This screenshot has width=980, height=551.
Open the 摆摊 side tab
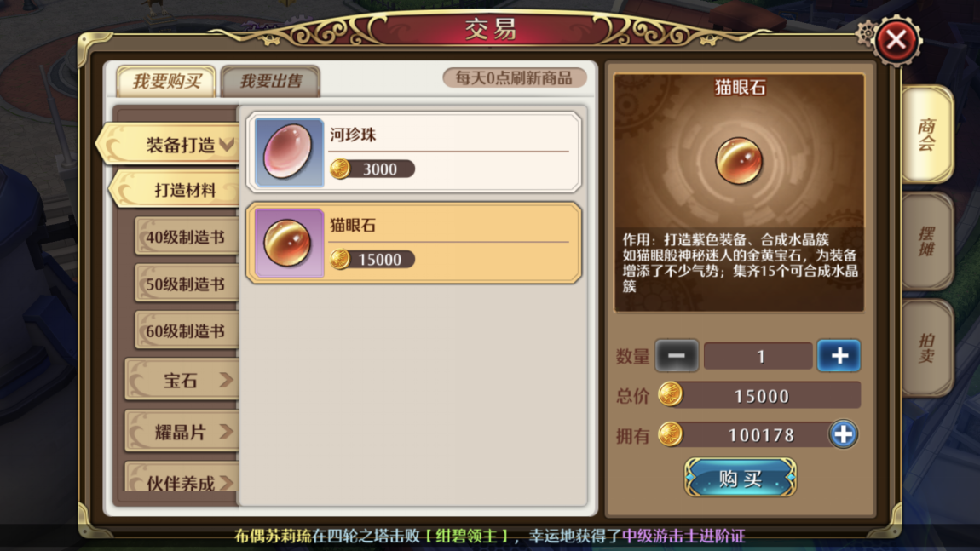[x=927, y=242]
